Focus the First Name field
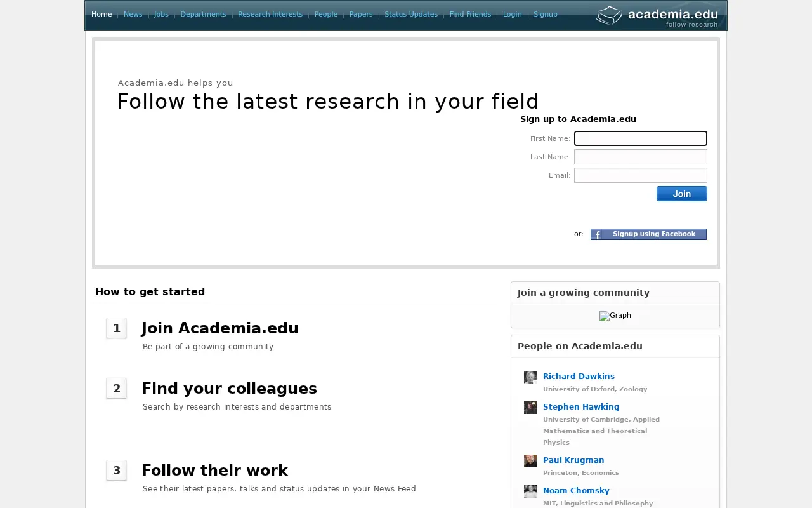 tap(641, 138)
